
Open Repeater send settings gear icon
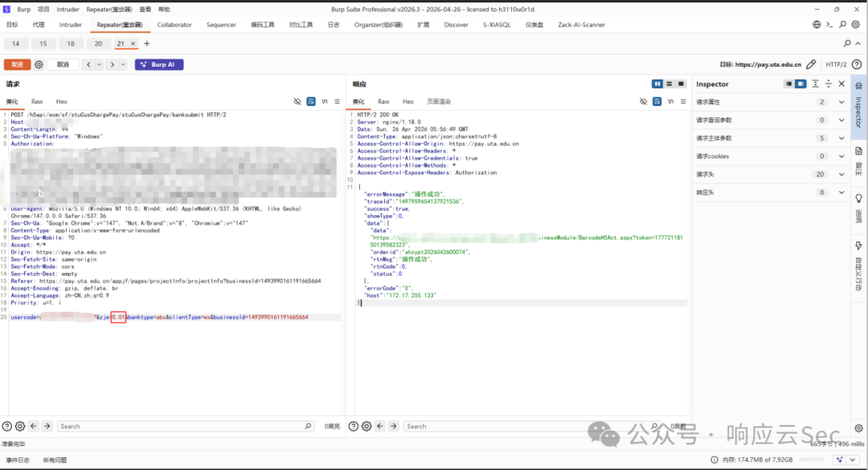pos(39,65)
